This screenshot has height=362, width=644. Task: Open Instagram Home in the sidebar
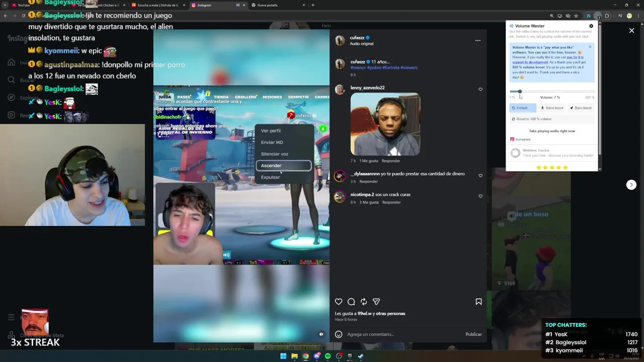(x=11, y=62)
